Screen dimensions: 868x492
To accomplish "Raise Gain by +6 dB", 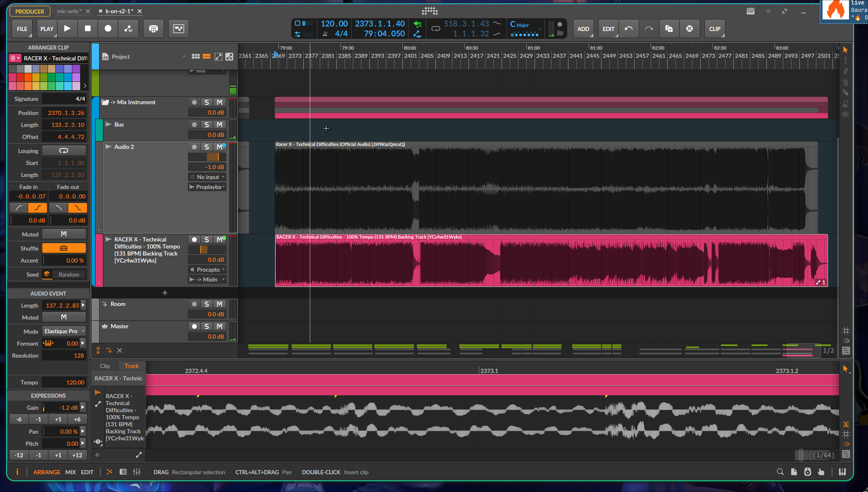I will point(77,419).
